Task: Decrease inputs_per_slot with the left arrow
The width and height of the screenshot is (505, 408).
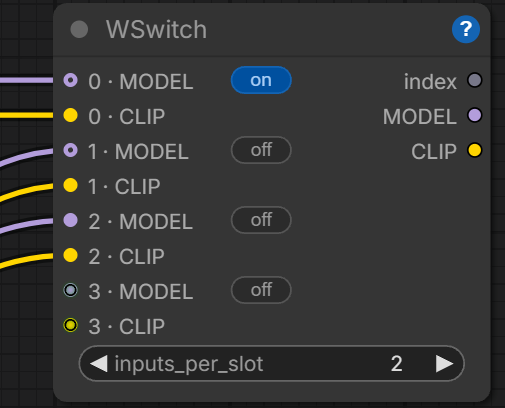Action: (x=99, y=363)
